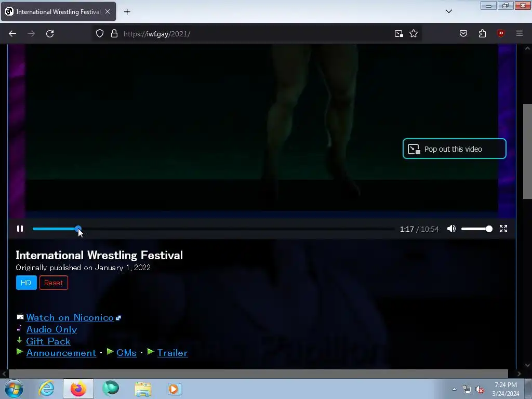This screenshot has height=399, width=532.
Task: Click the red Reset button
Action: [x=54, y=283]
